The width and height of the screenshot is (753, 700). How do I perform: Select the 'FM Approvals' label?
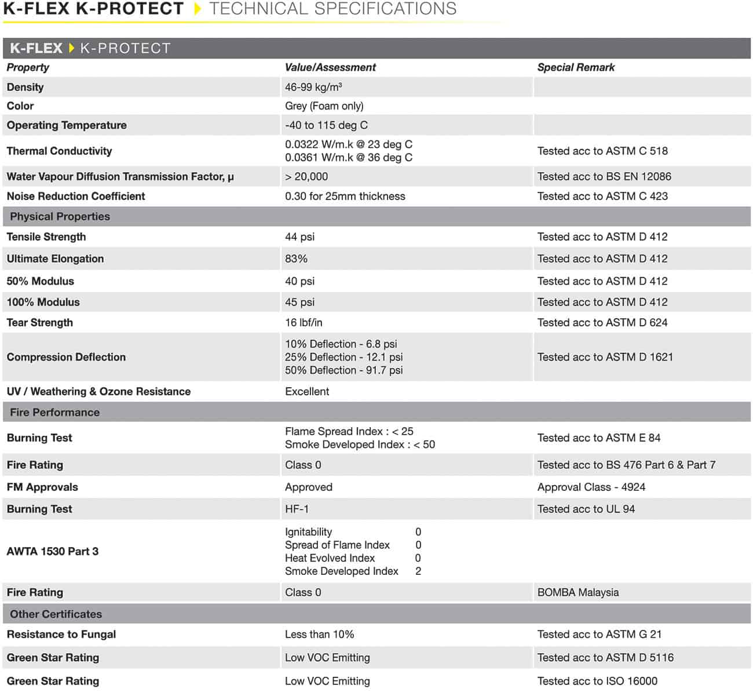click(42, 487)
